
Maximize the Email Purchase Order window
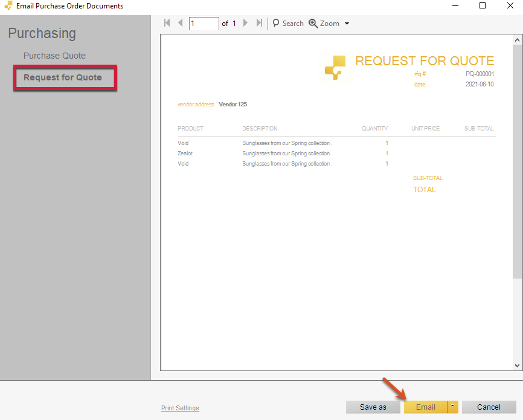pos(483,5)
